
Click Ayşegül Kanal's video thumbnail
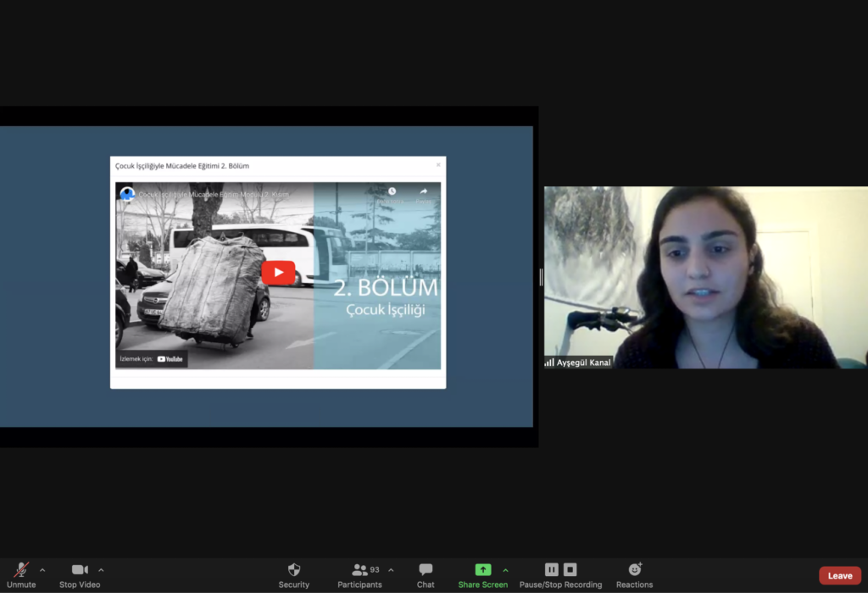tap(706, 277)
